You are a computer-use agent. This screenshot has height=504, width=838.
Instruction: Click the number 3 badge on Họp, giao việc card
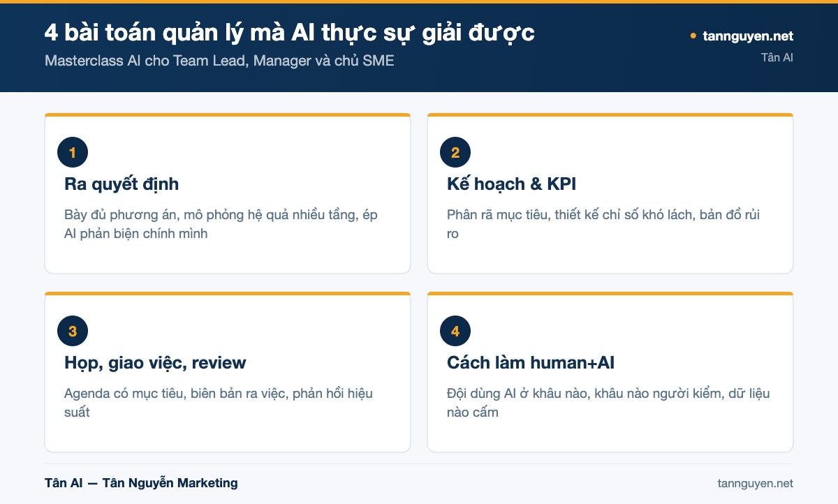(73, 331)
